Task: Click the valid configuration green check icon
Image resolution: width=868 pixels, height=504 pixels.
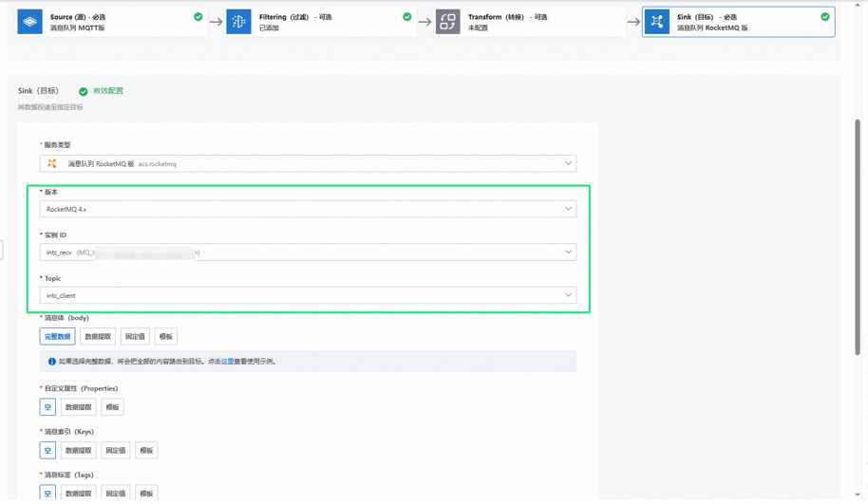Action: click(83, 91)
